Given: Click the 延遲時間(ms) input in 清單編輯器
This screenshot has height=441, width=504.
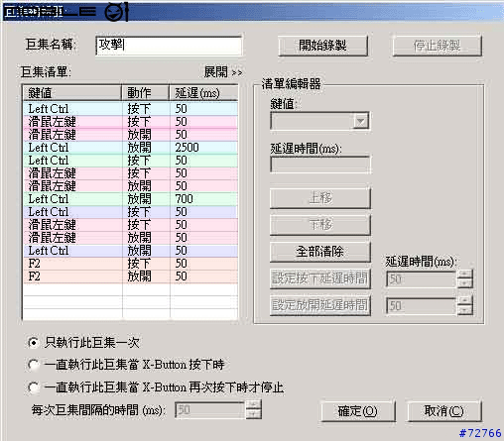Looking at the screenshot, I should (320, 165).
